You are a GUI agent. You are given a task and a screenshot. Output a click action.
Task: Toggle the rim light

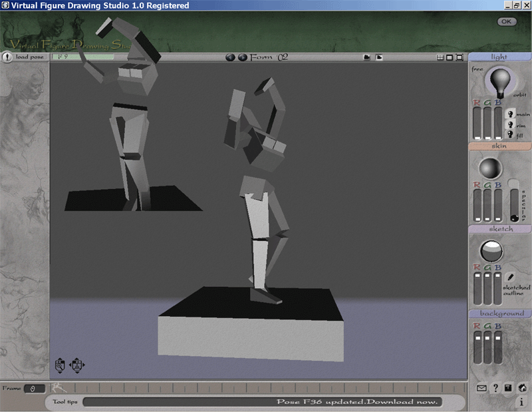510,124
